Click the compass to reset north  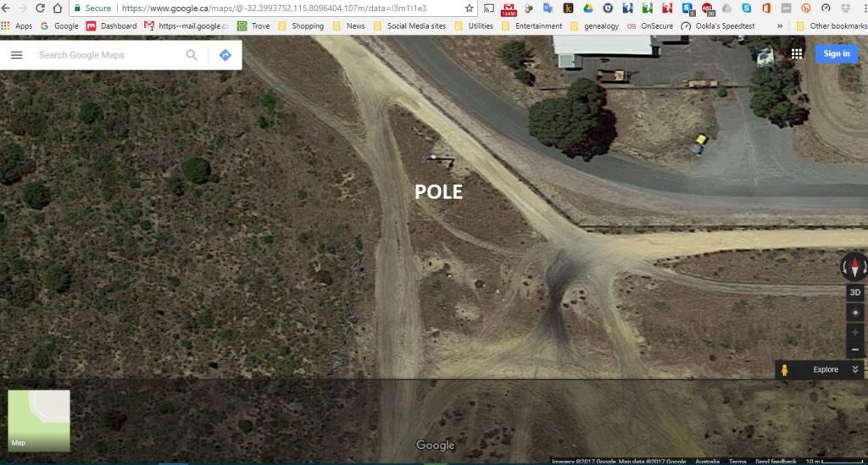pos(854,268)
